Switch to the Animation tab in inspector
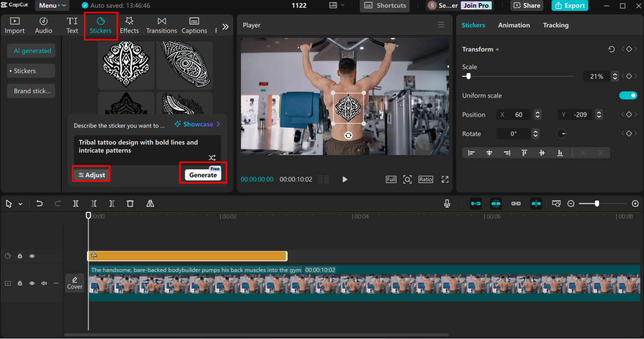The height and width of the screenshot is (339, 644). click(514, 25)
